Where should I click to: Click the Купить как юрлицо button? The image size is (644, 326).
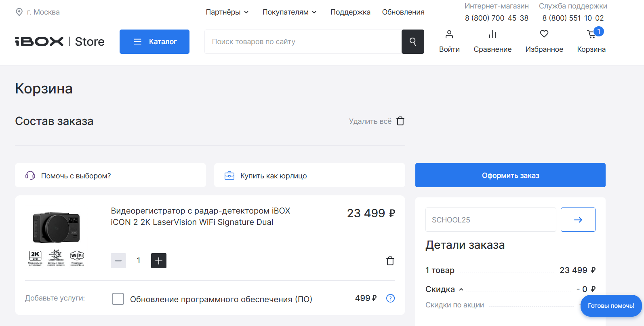(309, 175)
